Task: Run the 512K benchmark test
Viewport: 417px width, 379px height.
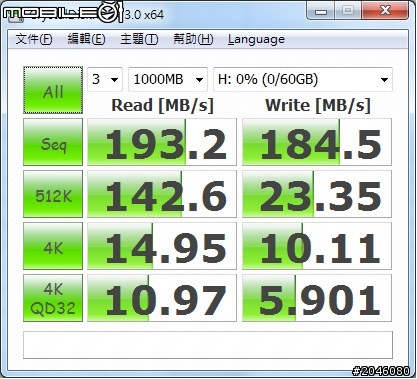Action: pyautogui.click(x=53, y=194)
